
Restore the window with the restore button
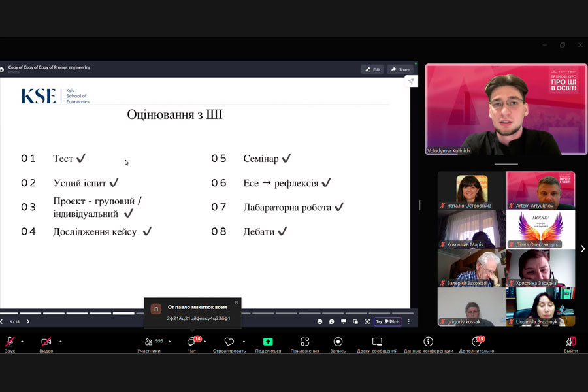point(563,45)
